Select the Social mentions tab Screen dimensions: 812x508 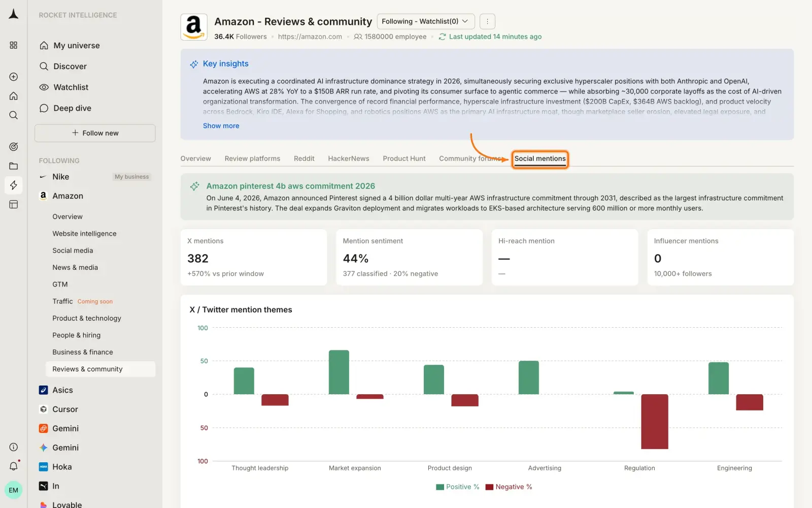[x=540, y=158]
